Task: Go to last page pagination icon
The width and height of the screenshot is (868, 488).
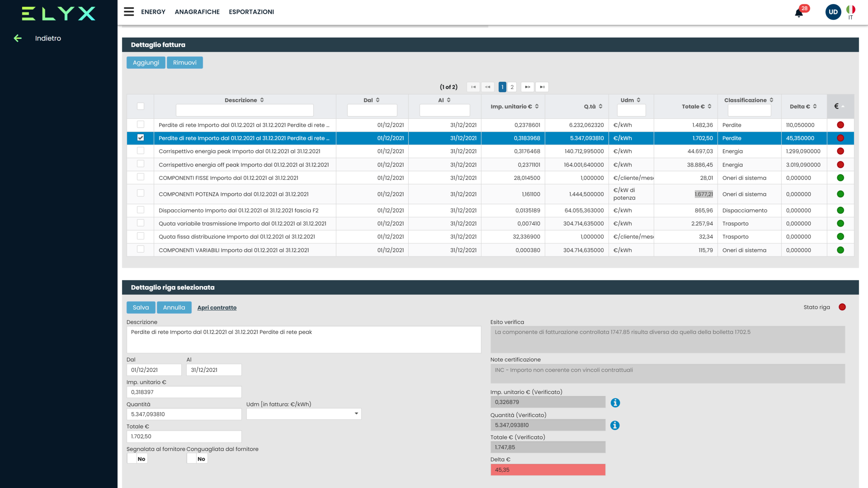Action: click(x=542, y=87)
